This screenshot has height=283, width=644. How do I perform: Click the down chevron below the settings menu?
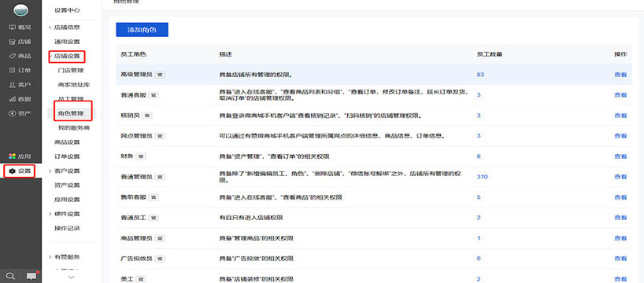coord(71,277)
